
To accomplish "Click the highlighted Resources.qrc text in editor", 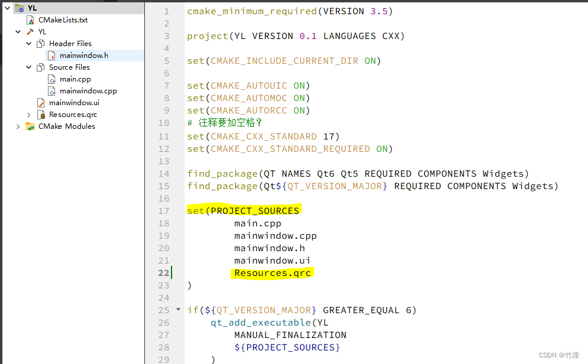I will coord(273,273).
